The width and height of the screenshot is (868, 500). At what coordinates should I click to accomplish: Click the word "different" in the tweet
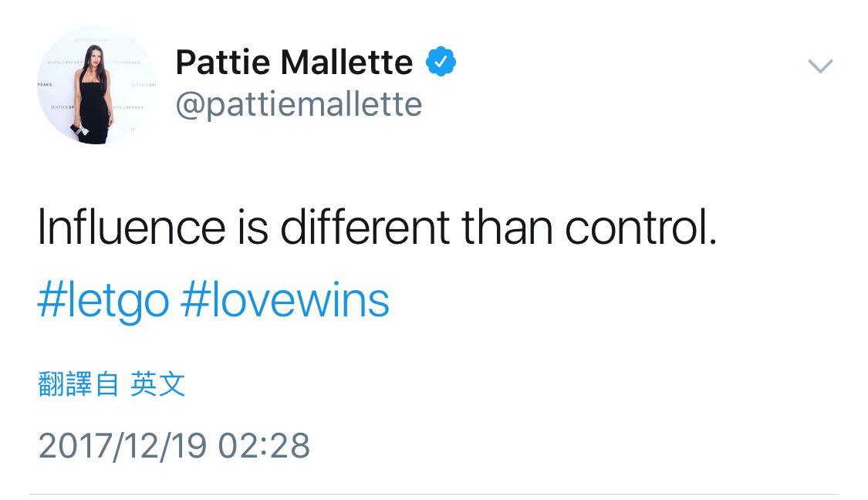364,228
